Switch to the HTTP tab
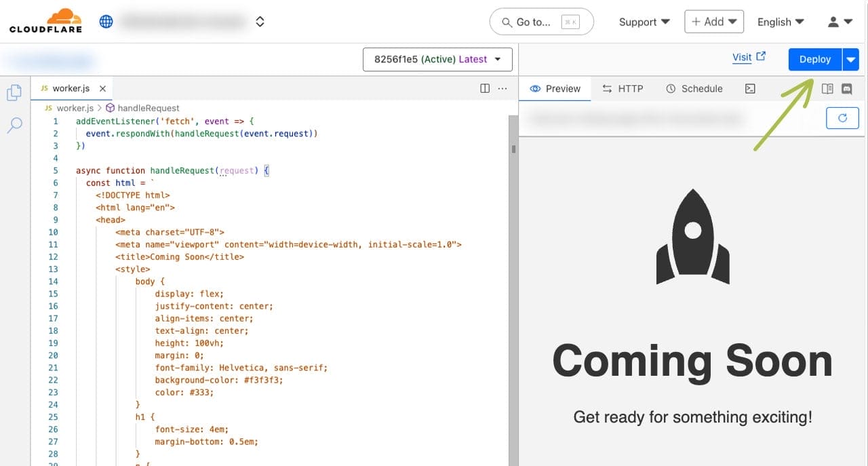Image resolution: width=868 pixels, height=466 pixels. (623, 88)
